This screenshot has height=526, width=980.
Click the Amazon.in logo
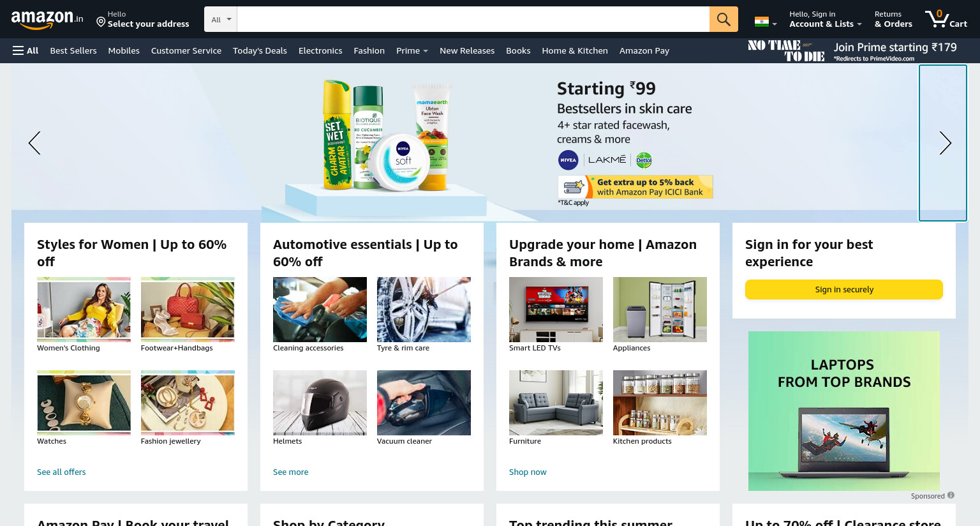[47, 19]
